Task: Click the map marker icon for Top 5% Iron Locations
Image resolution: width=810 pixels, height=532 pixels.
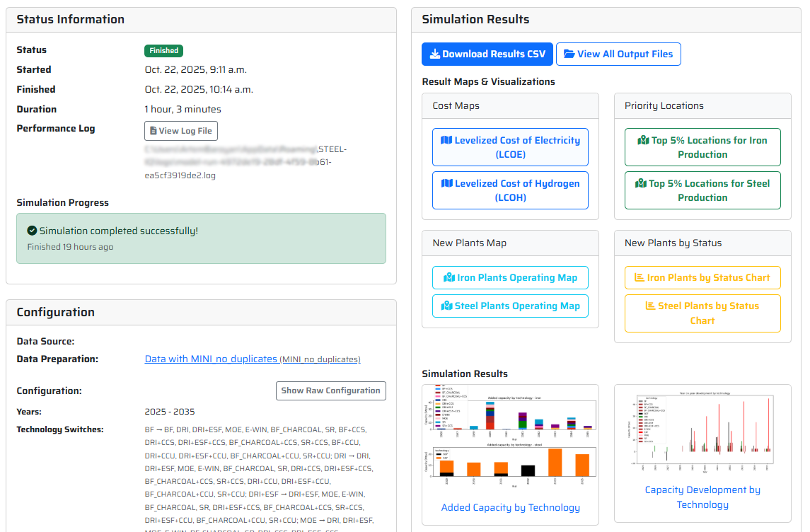Action: (643, 140)
